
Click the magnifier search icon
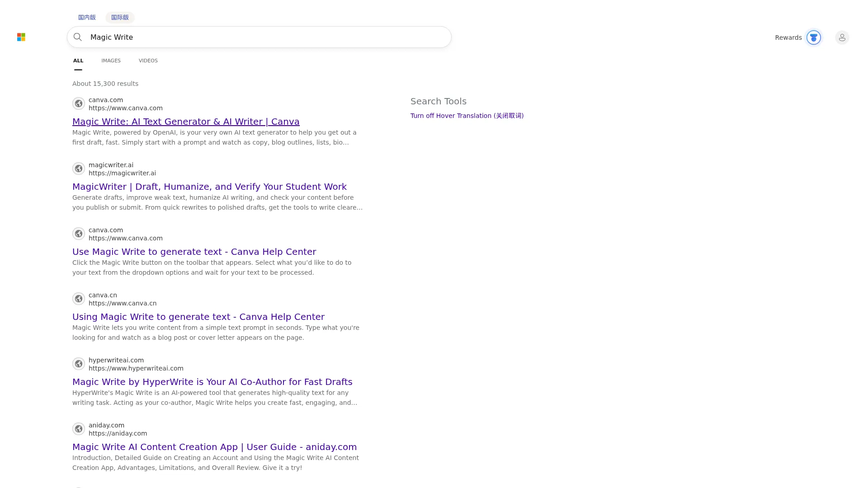tap(78, 37)
